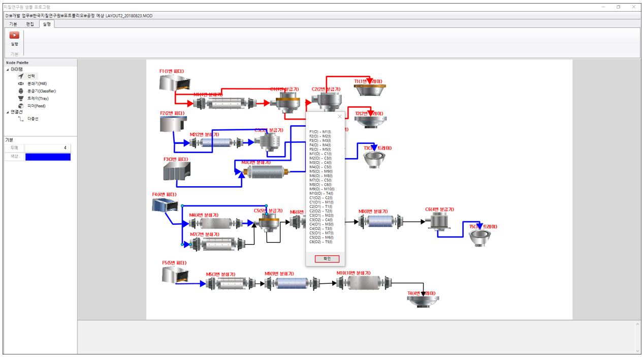
Task: Select the F4 feeder node on canvas
Action: point(164,205)
